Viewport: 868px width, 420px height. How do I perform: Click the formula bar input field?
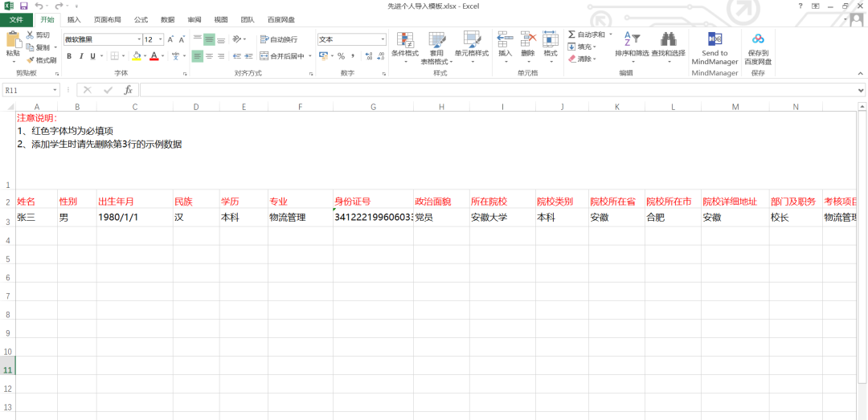pos(497,90)
